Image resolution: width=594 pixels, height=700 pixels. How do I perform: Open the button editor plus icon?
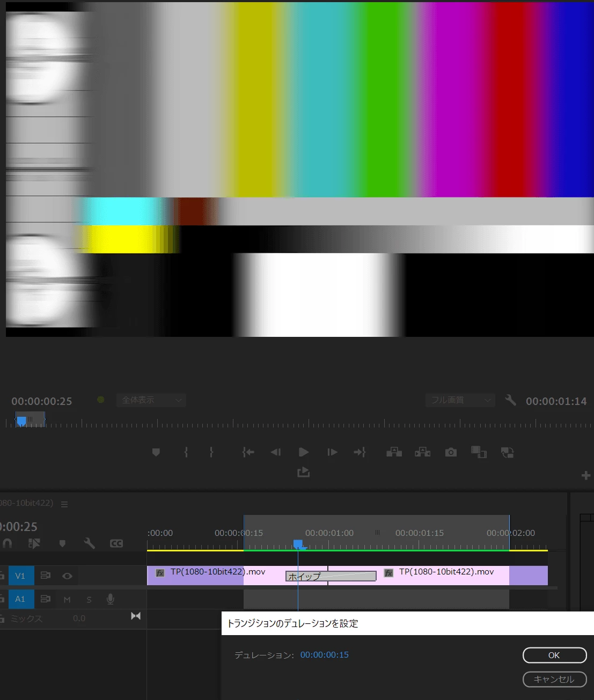[586, 475]
